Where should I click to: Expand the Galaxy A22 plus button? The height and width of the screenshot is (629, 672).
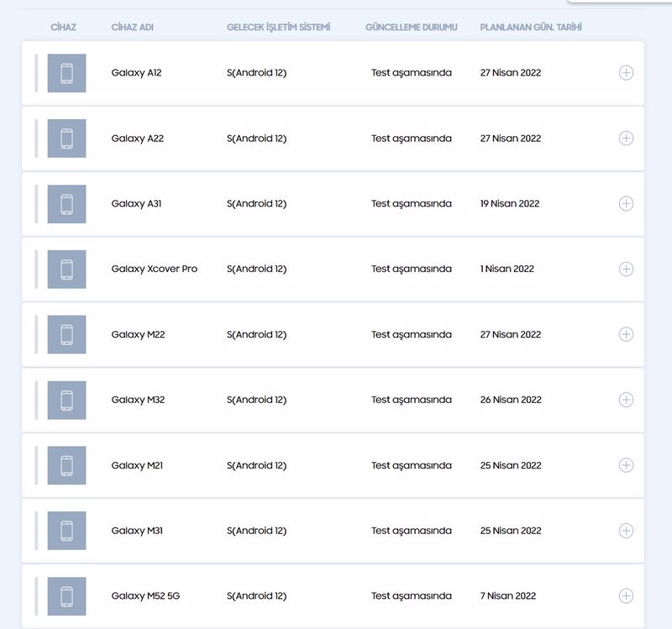626,138
